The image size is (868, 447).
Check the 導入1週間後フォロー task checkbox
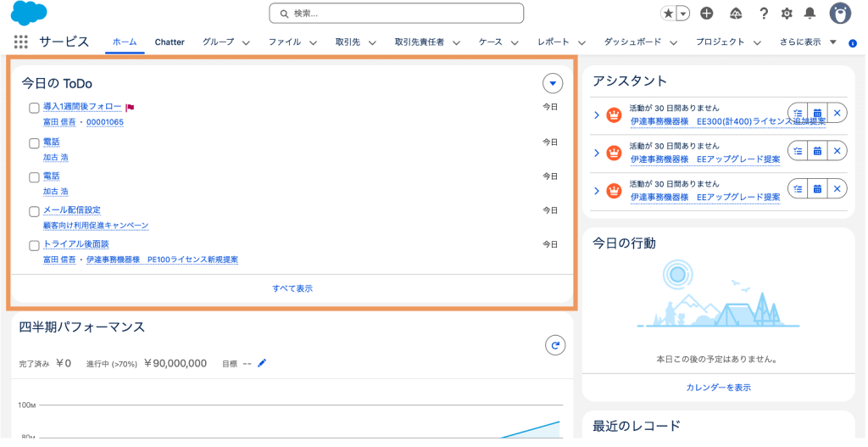[34, 108]
